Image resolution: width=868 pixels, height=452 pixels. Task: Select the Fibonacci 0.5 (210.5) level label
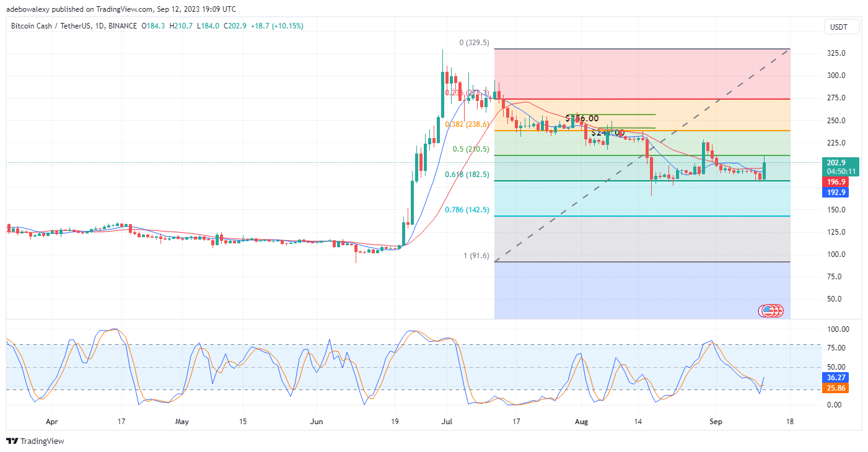pyautogui.click(x=471, y=149)
